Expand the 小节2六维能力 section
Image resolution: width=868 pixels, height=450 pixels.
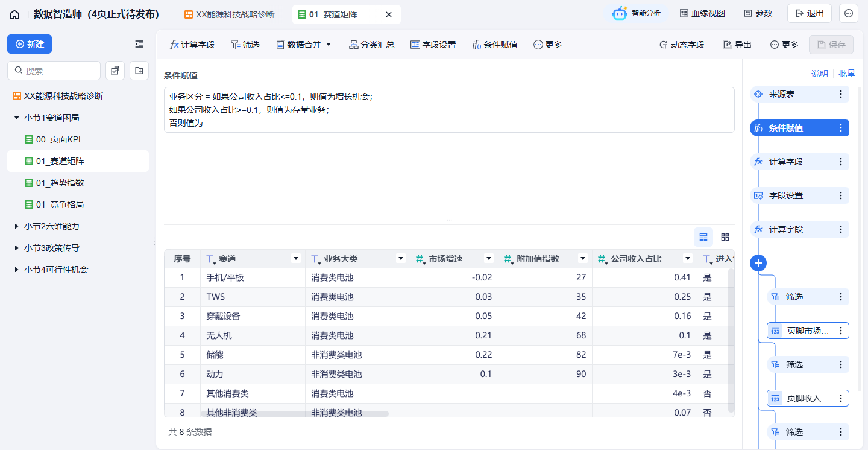coord(16,226)
